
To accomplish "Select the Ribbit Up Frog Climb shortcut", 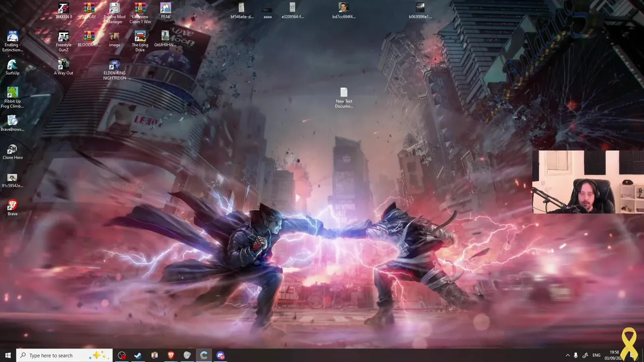I will click(x=13, y=98).
